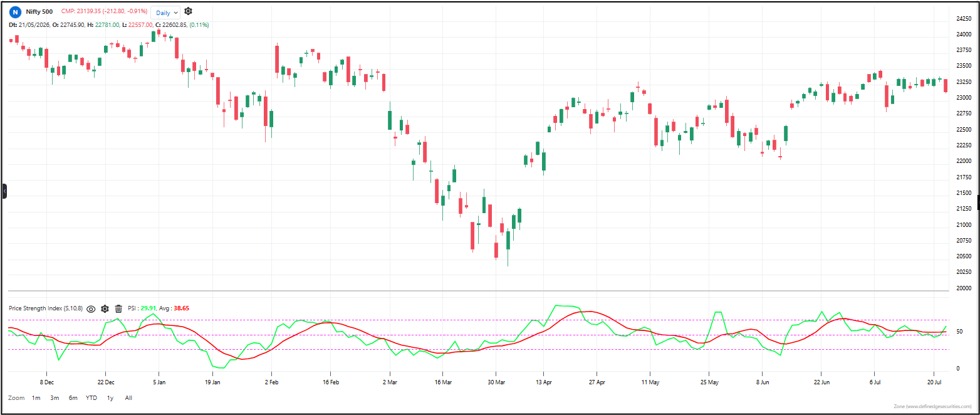Click the low value 22557.00

click(140, 25)
